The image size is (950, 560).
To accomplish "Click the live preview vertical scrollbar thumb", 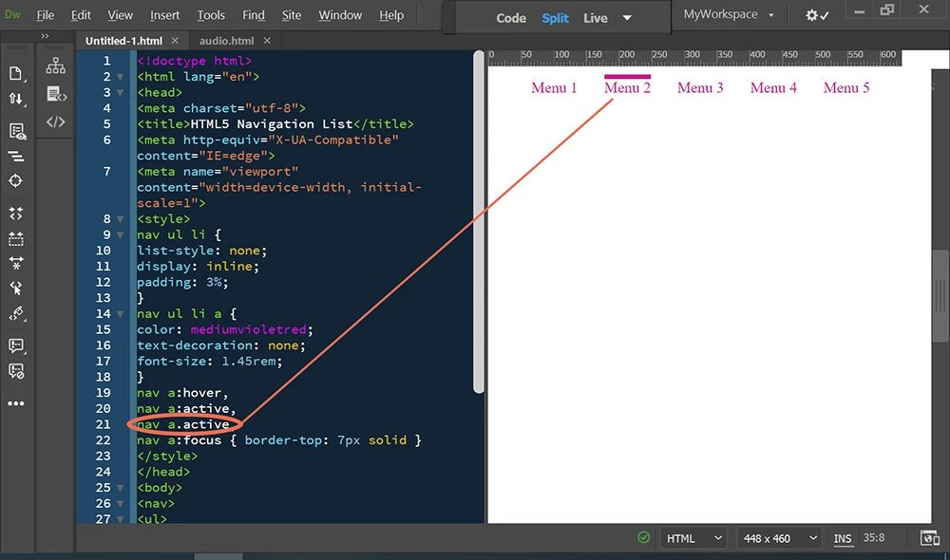I will click(940, 296).
